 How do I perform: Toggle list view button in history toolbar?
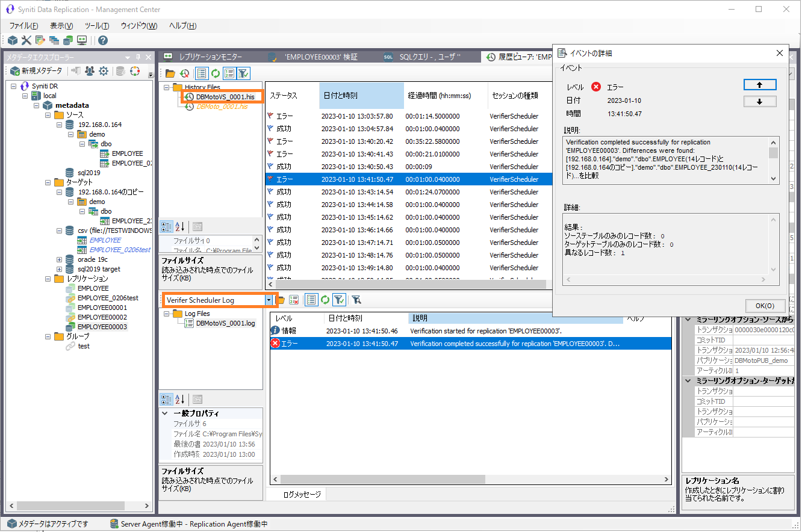click(201, 73)
